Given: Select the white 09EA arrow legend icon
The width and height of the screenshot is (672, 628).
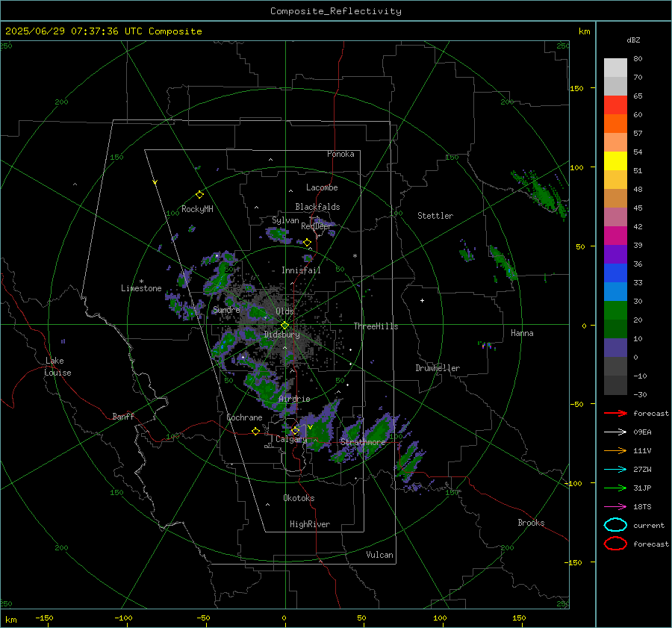Looking at the screenshot, I should 615,432.
